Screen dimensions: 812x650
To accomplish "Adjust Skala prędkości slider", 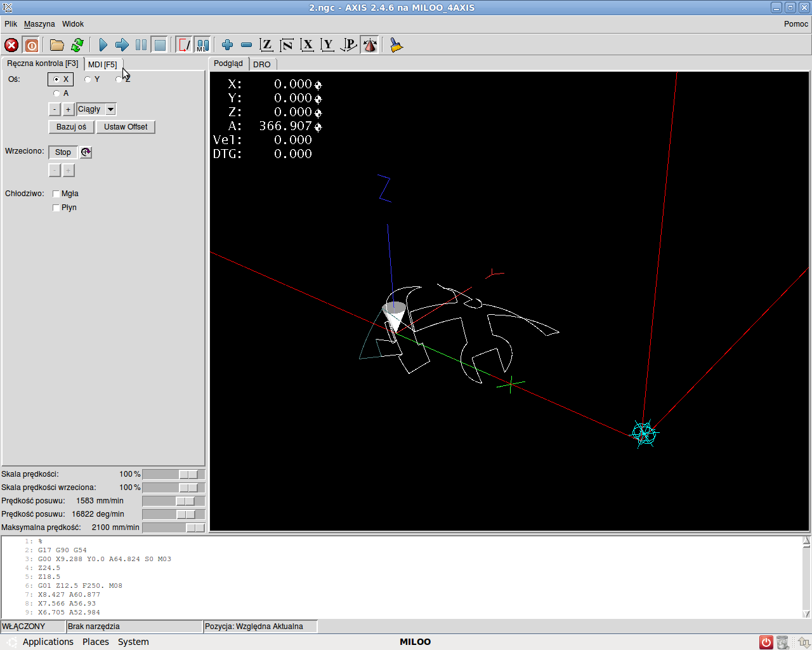I will [174, 474].
